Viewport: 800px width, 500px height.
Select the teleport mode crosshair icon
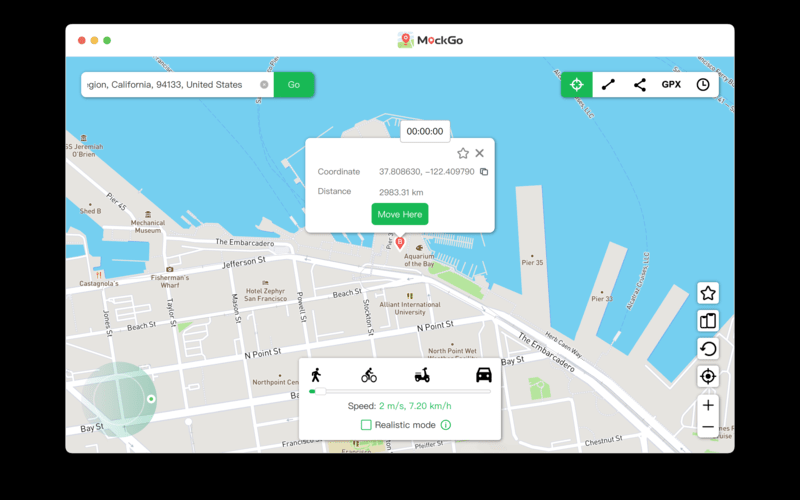point(576,85)
